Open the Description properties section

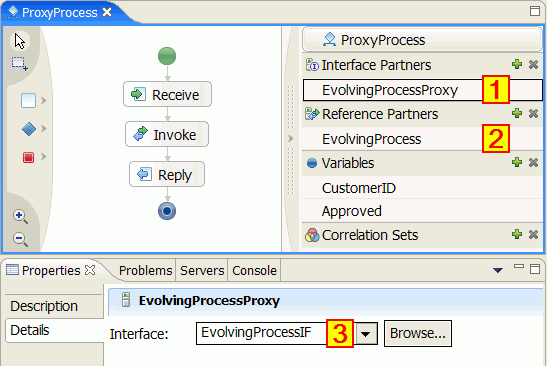pyautogui.click(x=54, y=306)
